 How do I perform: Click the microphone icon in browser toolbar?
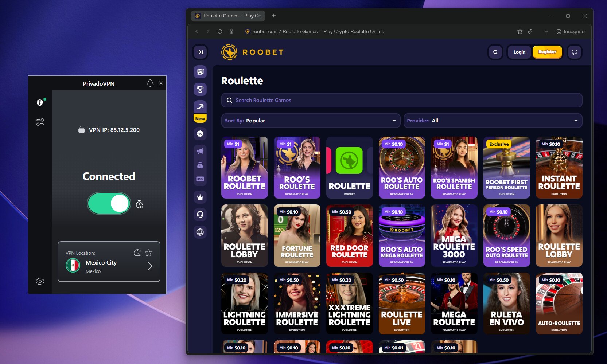pyautogui.click(x=231, y=31)
